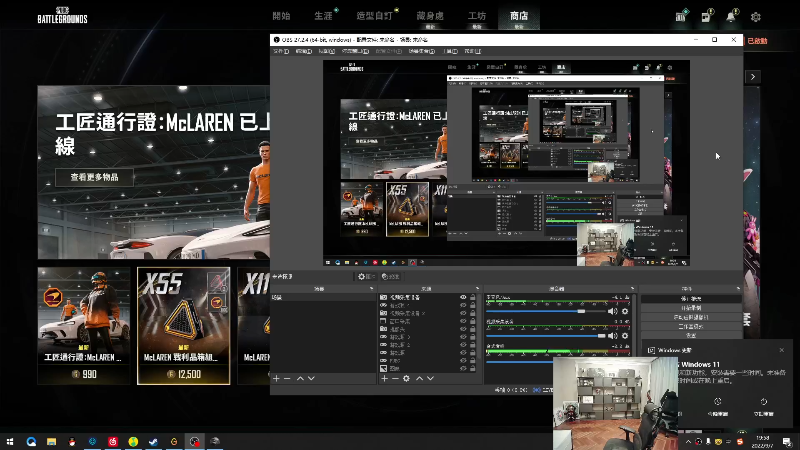Switch to PUBG 工坊 tab
The height and width of the screenshot is (450, 800).
tap(477, 16)
